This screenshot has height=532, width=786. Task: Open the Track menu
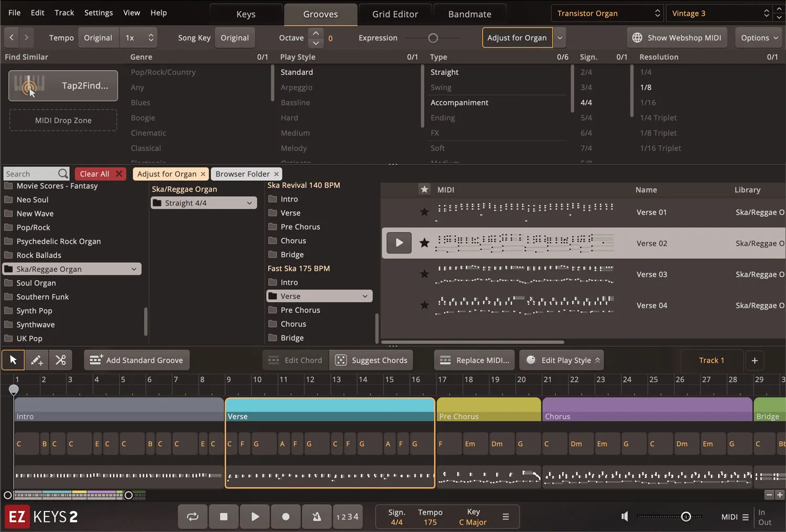click(x=64, y=13)
